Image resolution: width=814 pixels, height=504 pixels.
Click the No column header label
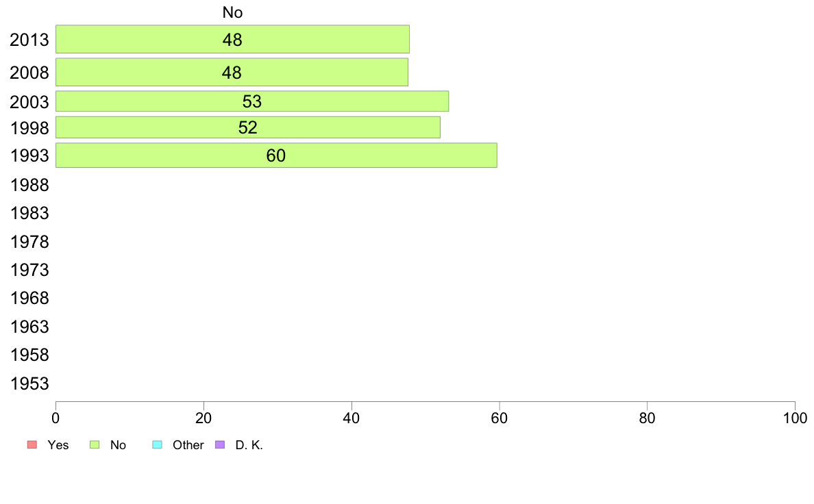(x=232, y=12)
